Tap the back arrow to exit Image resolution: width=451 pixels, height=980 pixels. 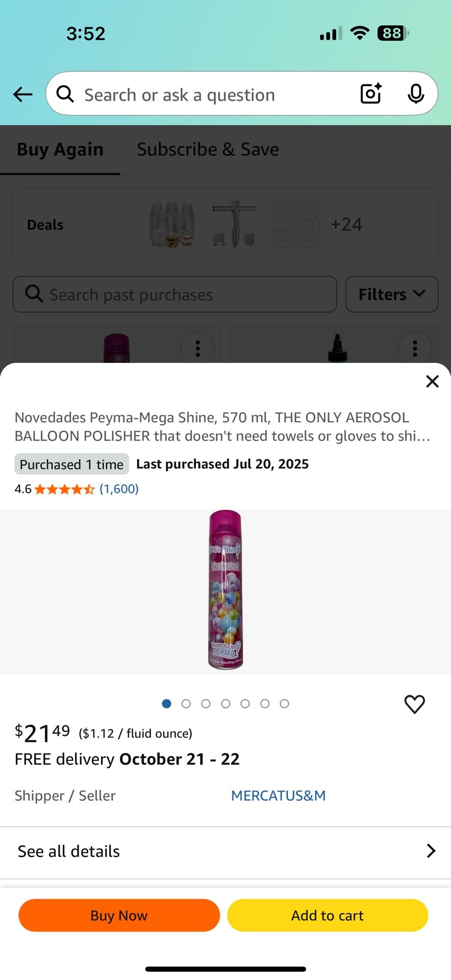pos(22,94)
